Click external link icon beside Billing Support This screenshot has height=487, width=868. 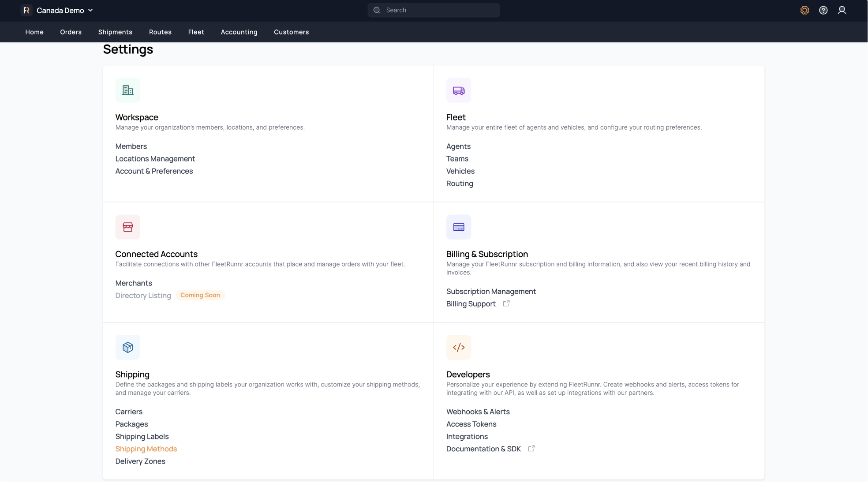click(x=506, y=303)
